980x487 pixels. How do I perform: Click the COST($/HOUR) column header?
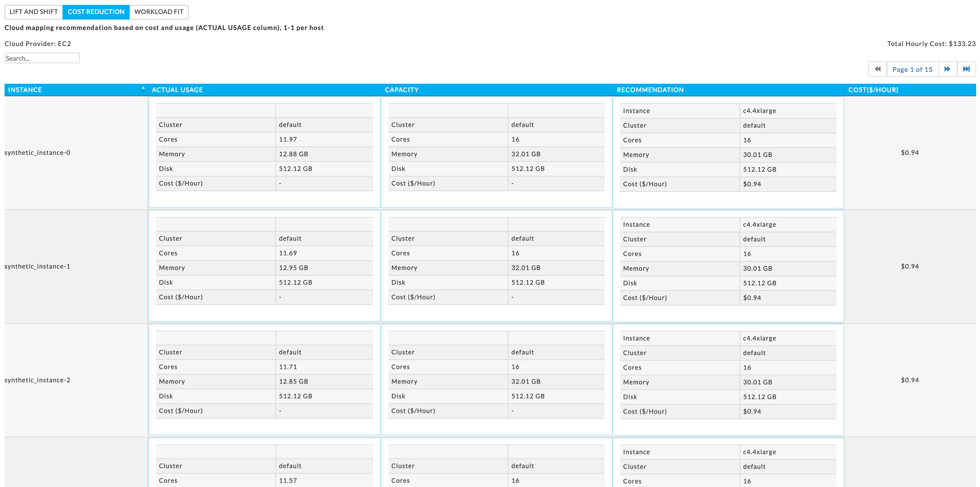coord(873,90)
